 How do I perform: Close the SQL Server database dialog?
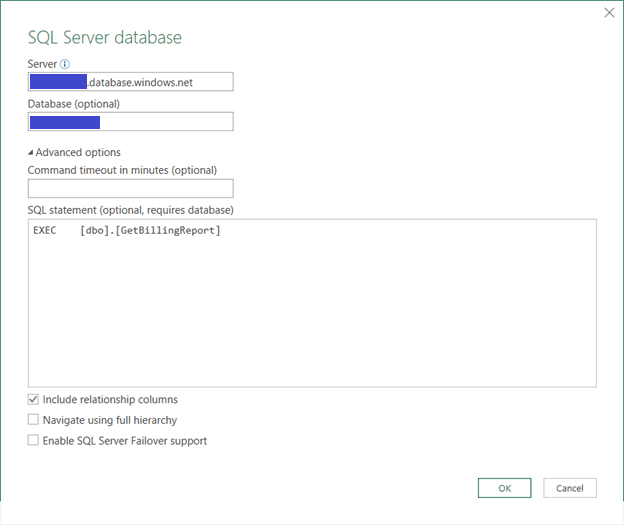click(609, 13)
